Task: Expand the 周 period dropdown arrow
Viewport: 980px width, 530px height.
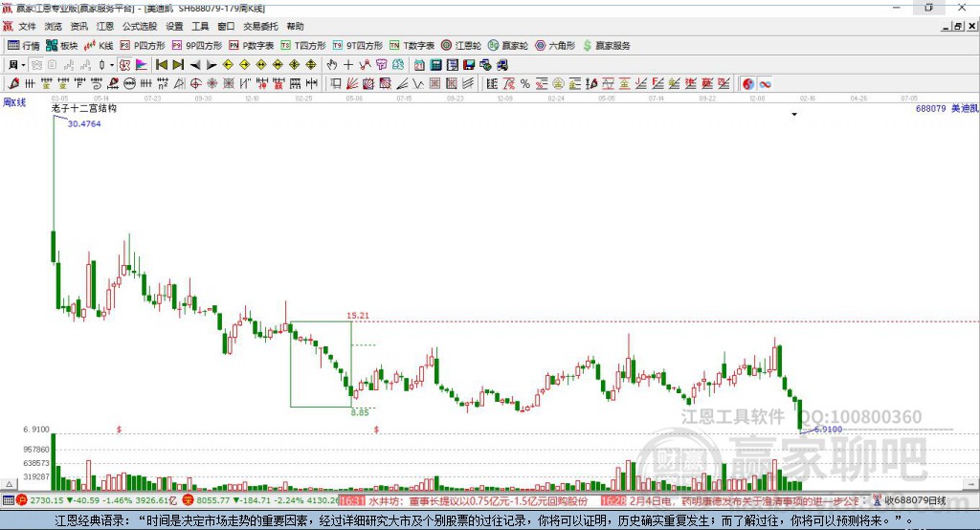Action: pos(23,65)
